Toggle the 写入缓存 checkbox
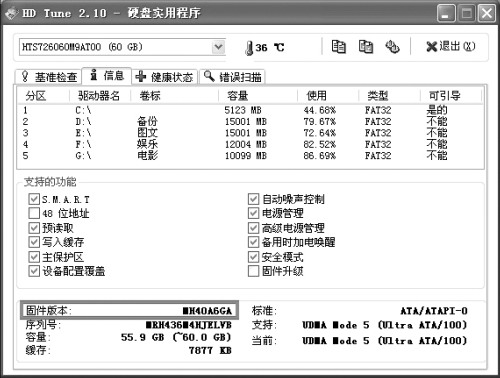 coord(34,242)
